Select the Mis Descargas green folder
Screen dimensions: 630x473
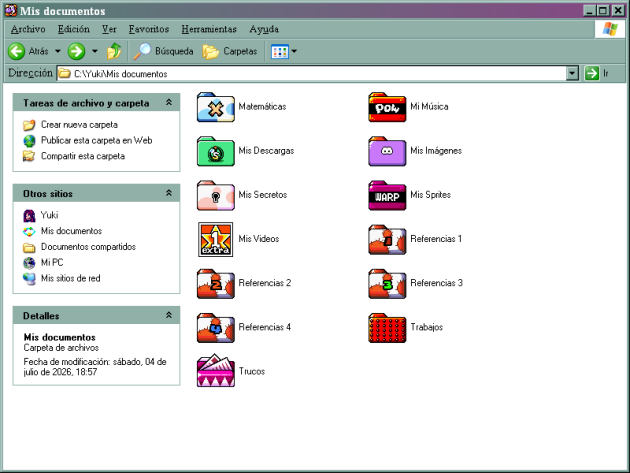click(x=216, y=151)
